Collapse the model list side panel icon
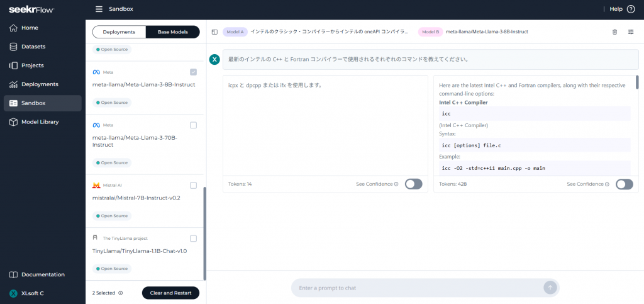 [214, 32]
